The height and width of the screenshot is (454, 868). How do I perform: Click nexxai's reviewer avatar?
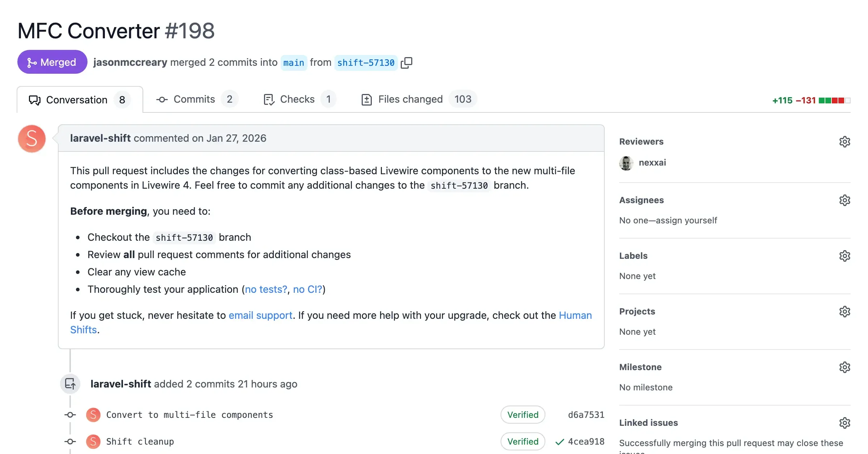click(x=626, y=163)
